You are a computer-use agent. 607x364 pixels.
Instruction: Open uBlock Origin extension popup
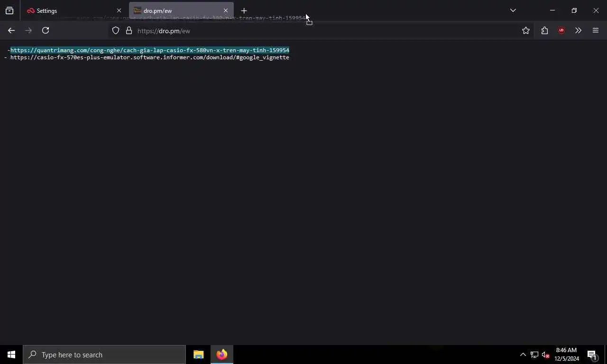561,30
